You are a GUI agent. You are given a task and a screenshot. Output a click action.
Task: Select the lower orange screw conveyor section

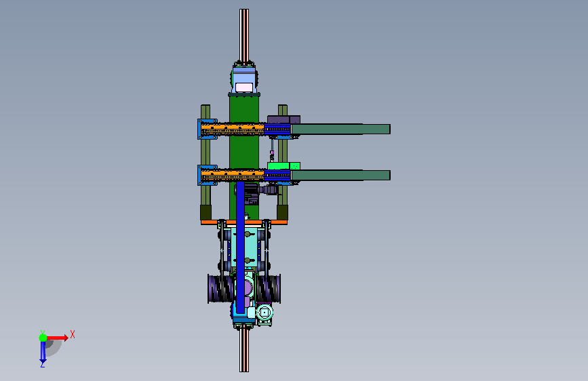click(x=233, y=175)
